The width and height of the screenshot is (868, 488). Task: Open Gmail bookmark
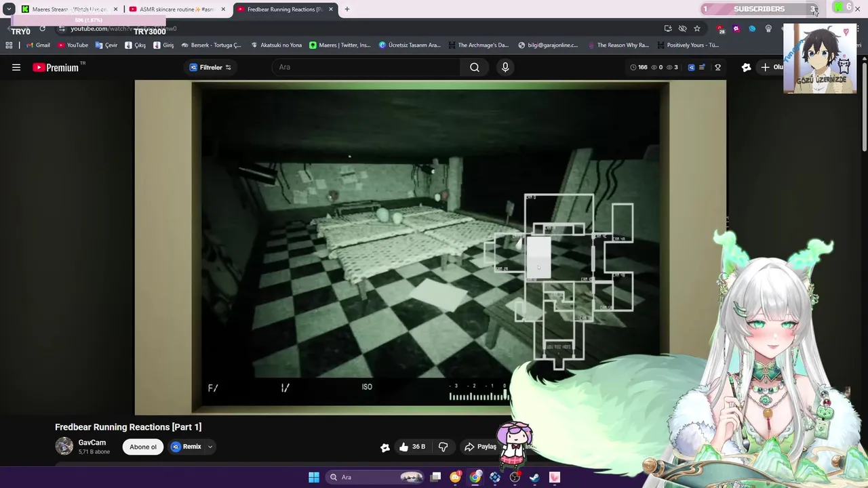(x=38, y=45)
